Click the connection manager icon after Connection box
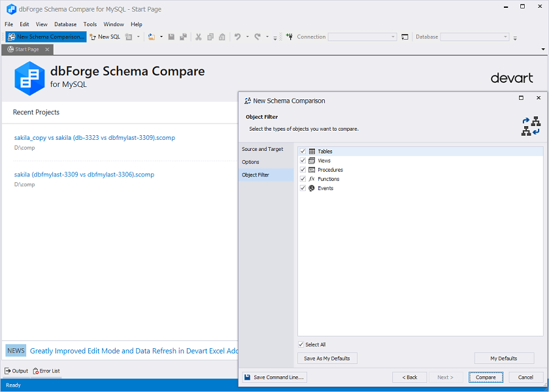 [x=405, y=37]
